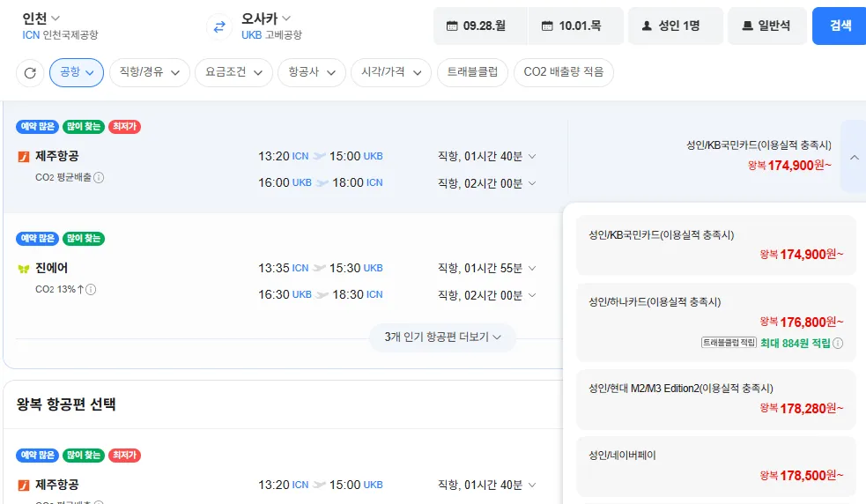Click the UKB 고베공항 airport label
Image resolution: width=866 pixels, height=504 pixels.
pos(271,35)
